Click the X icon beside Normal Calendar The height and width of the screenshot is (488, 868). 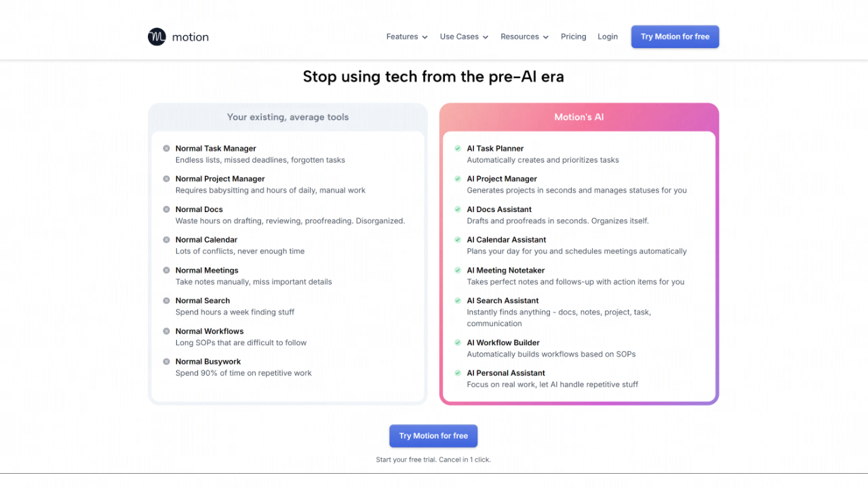166,240
